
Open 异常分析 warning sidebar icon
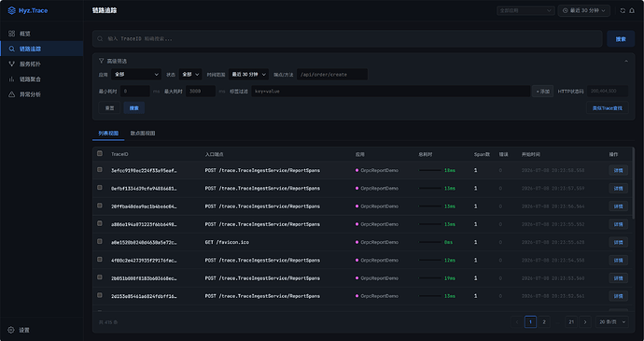[11, 94]
